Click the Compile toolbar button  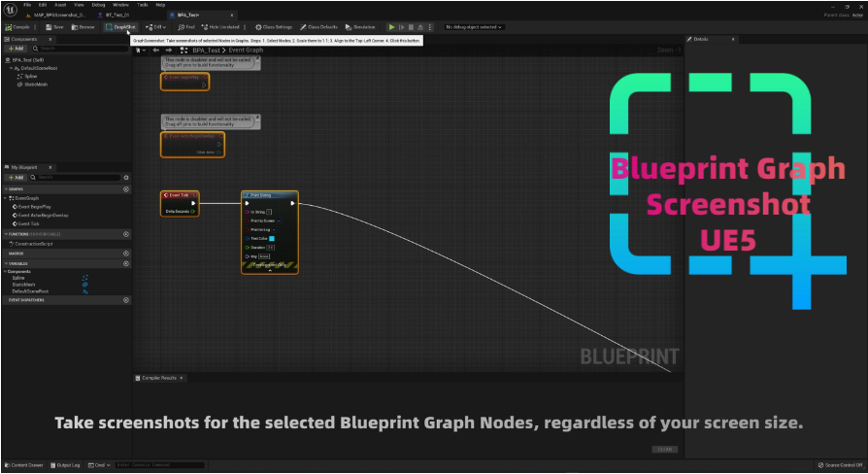coord(17,27)
